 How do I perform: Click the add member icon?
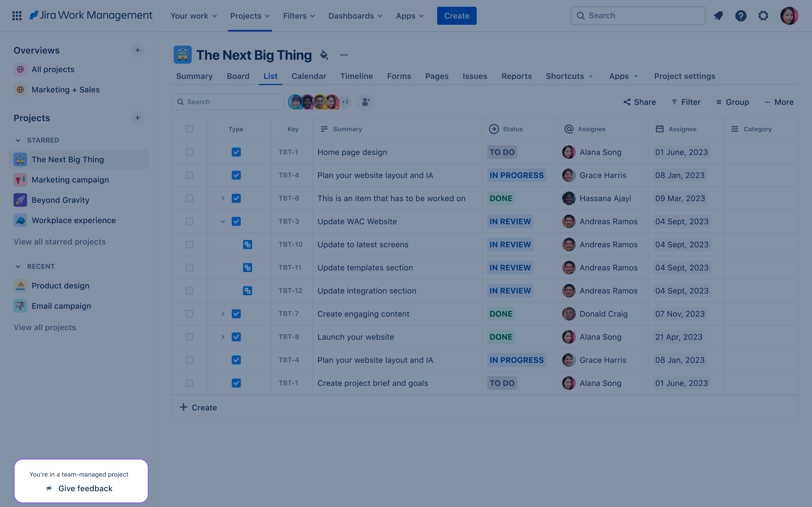click(365, 102)
